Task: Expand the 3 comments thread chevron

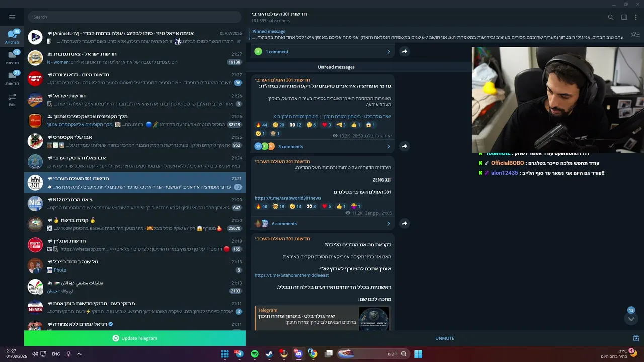Action: 388,146
